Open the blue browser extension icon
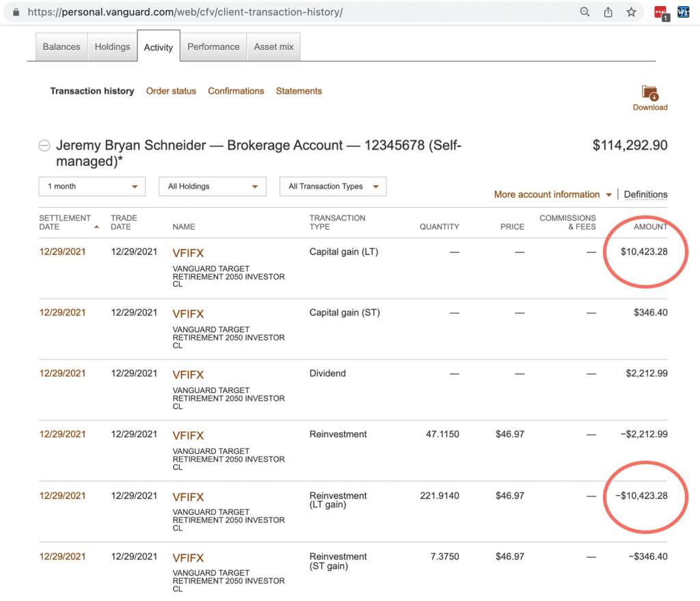This screenshot has height=601, width=700. 684,12
